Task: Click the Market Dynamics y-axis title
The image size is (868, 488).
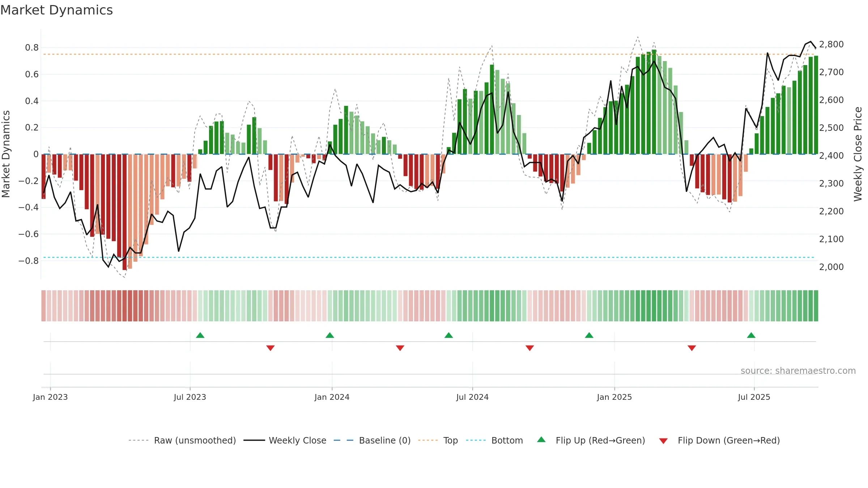Action: pyautogui.click(x=6, y=154)
